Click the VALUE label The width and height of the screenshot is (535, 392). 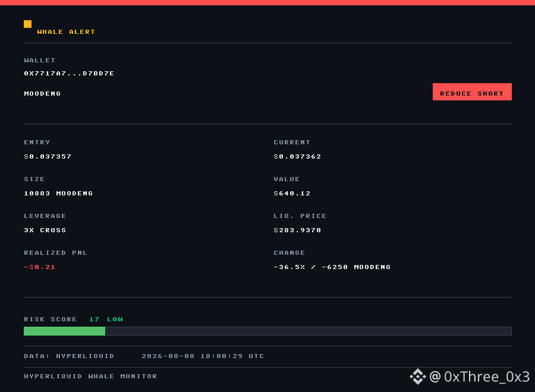click(287, 179)
